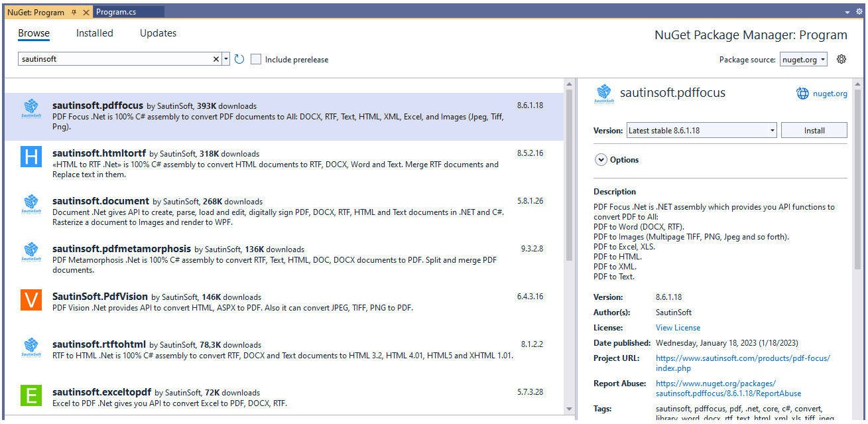Switch to the Updates tab

[158, 33]
